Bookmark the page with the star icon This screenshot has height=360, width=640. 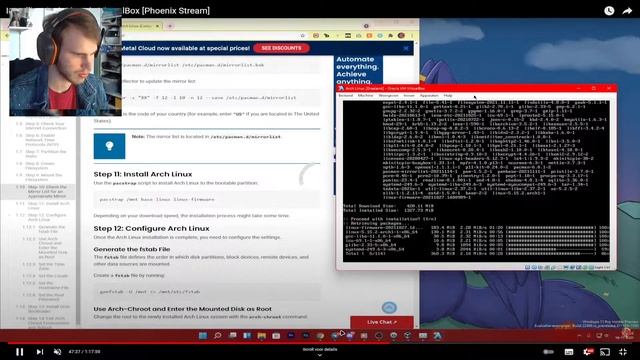pos(302,36)
